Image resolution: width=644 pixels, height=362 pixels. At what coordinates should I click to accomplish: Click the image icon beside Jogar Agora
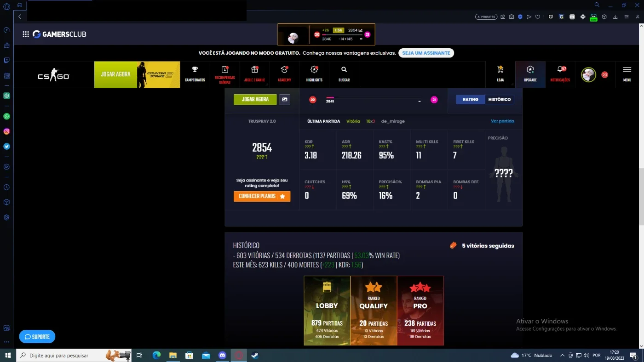point(285,99)
